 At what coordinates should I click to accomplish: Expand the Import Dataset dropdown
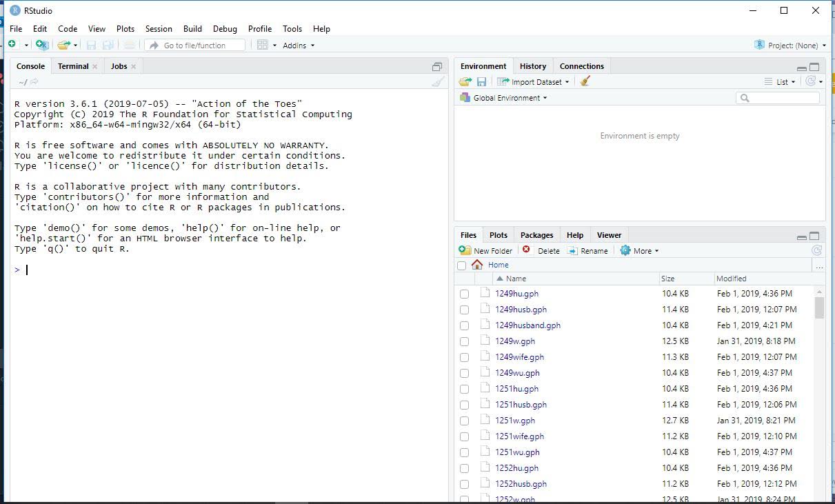click(534, 81)
